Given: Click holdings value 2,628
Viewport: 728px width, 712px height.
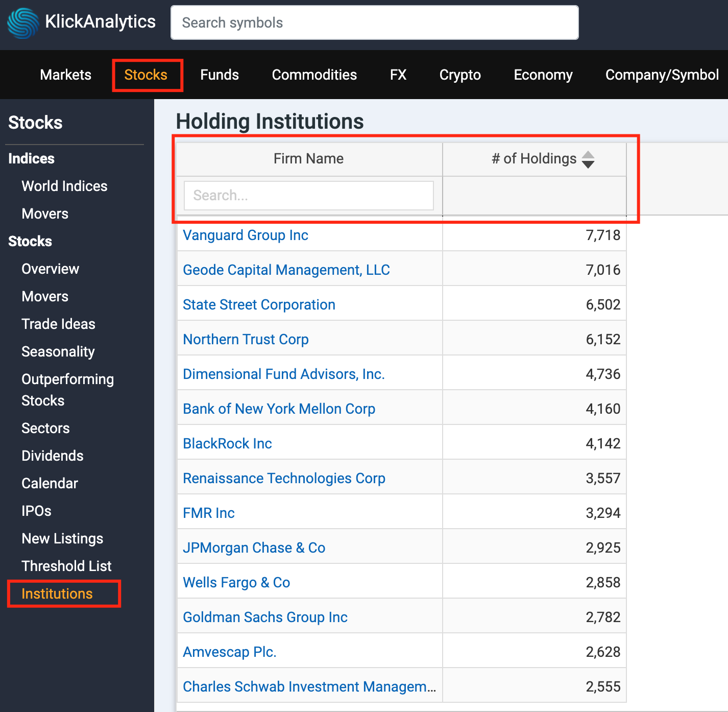Looking at the screenshot, I should (x=603, y=652).
